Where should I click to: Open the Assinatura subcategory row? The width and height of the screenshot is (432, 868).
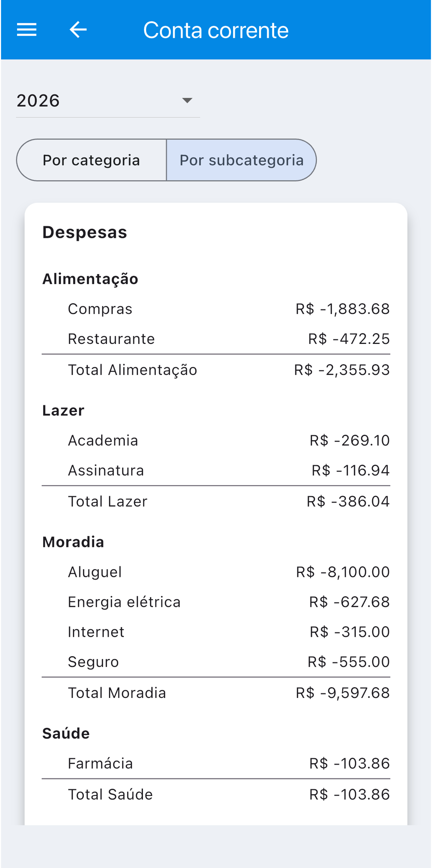point(216,470)
